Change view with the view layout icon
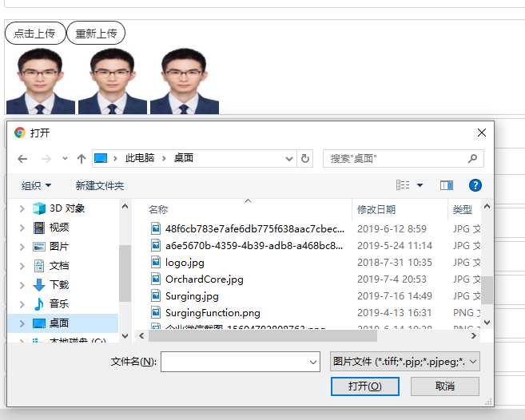Image resolution: width=525 pixels, height=420 pixels. coord(403,185)
